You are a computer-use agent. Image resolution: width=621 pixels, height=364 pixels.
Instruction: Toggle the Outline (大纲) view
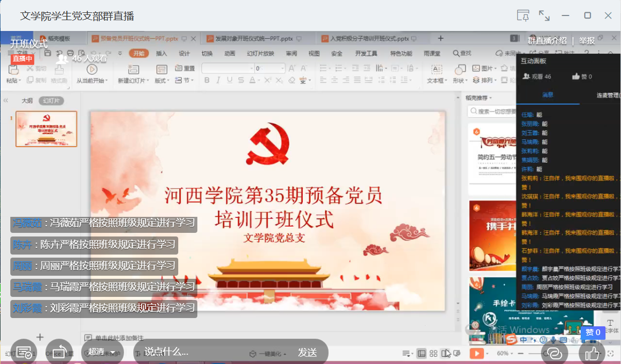click(x=27, y=101)
